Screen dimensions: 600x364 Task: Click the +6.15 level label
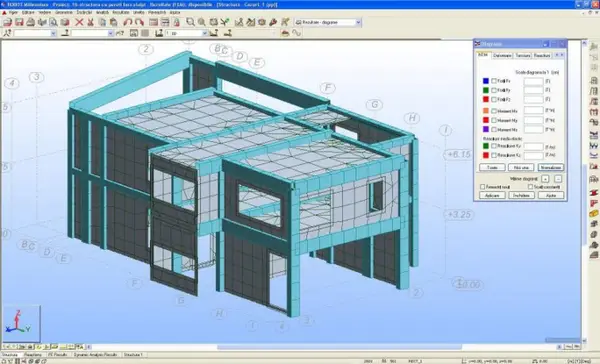[x=459, y=154]
